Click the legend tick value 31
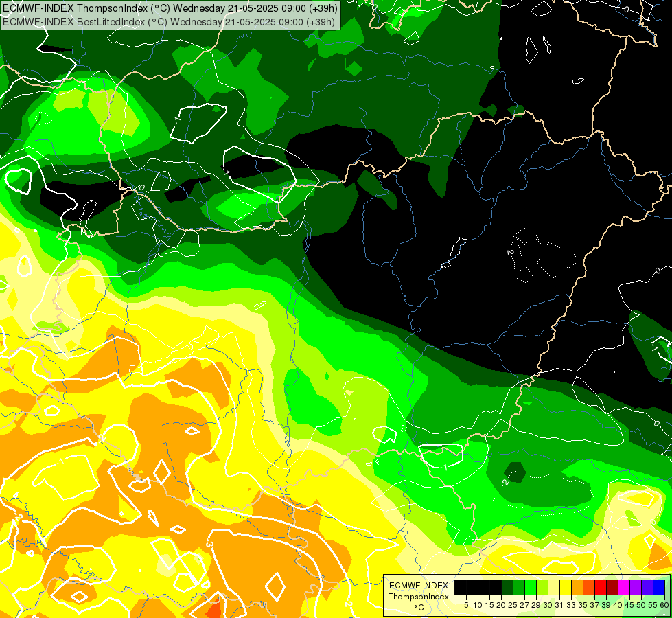This screenshot has height=618, width=672. pyautogui.click(x=559, y=605)
